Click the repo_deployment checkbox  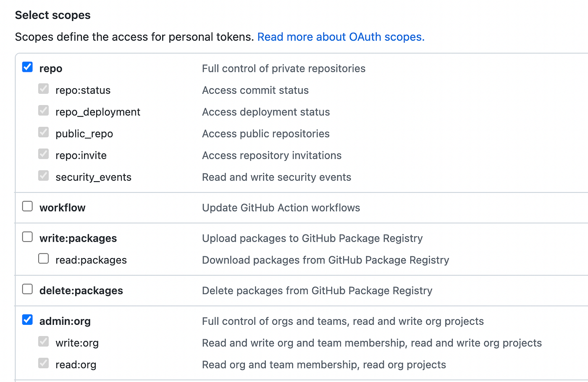coord(43,110)
